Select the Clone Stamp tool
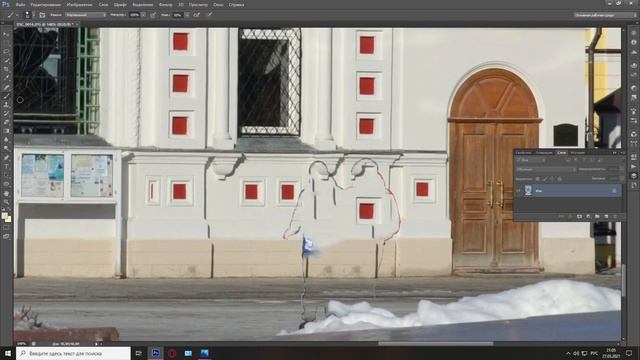 point(6,104)
